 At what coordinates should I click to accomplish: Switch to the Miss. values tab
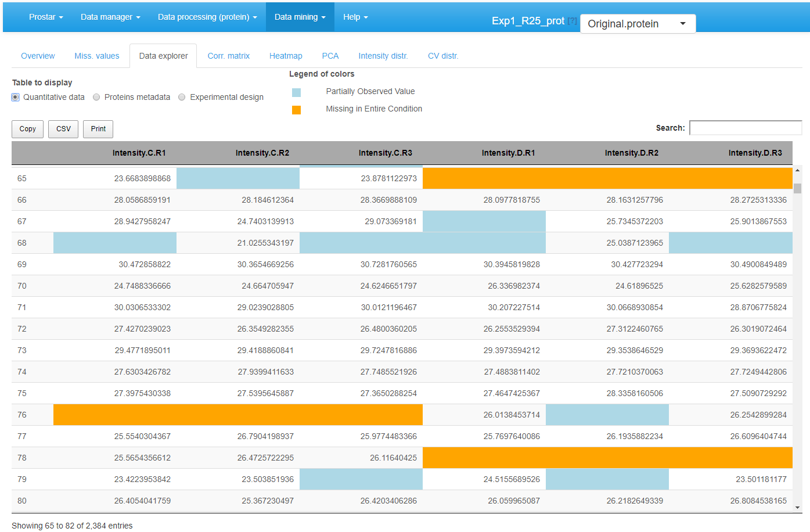tap(97, 55)
